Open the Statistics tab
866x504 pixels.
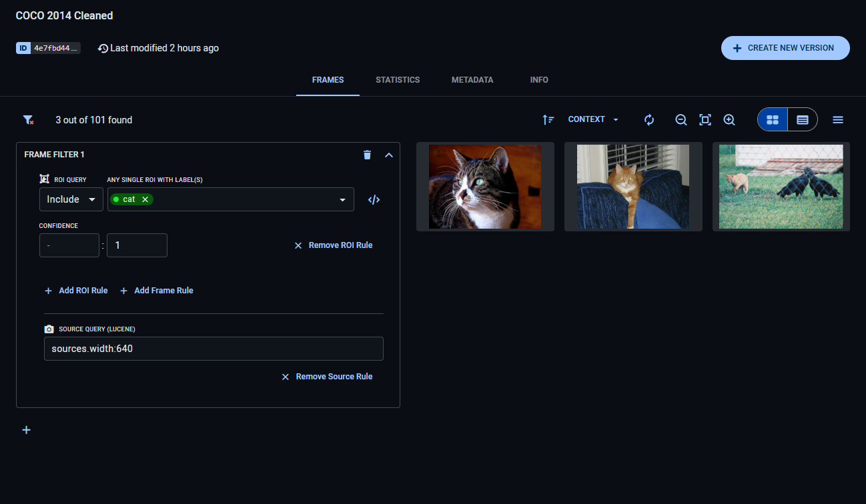(398, 80)
